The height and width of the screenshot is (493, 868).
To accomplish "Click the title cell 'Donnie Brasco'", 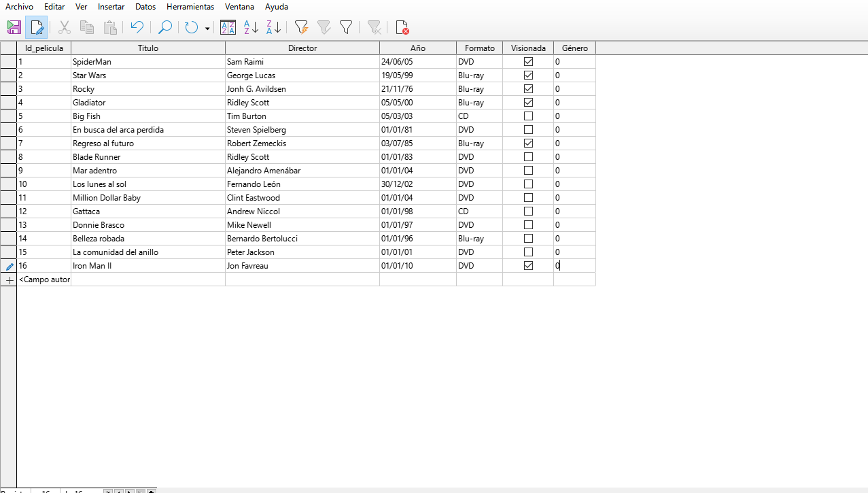I will point(148,225).
